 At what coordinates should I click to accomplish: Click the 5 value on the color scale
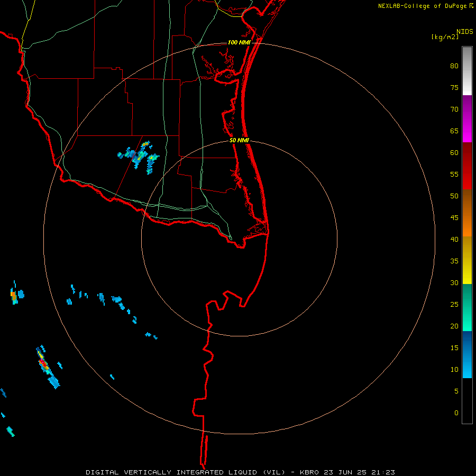click(x=456, y=391)
